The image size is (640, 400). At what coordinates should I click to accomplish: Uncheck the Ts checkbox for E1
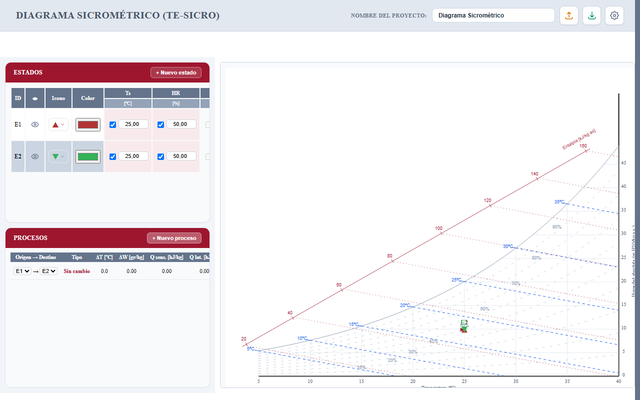coord(113,125)
